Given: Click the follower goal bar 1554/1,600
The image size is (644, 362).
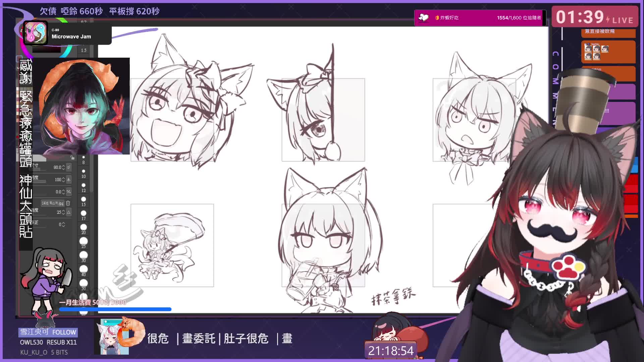Looking at the screenshot, I should click(480, 18).
